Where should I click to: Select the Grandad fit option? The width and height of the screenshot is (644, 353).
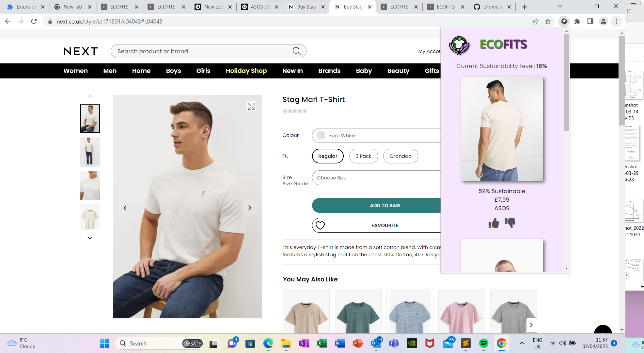pos(400,156)
